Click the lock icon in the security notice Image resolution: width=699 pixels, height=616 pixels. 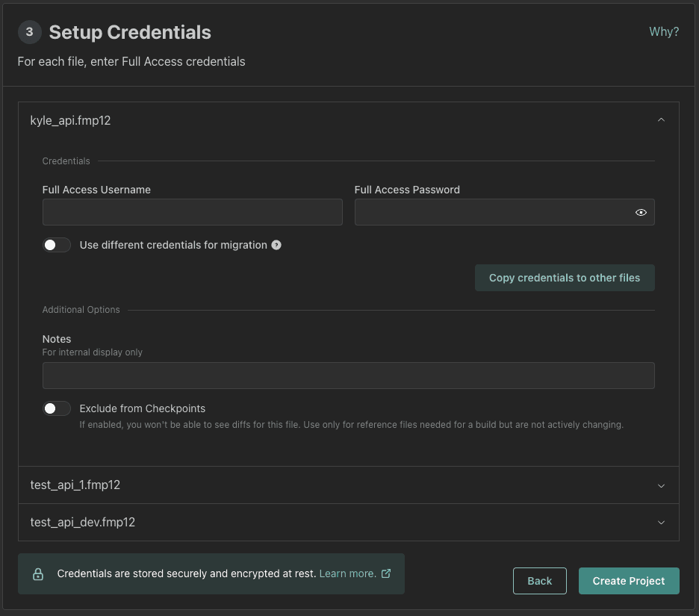(x=38, y=574)
